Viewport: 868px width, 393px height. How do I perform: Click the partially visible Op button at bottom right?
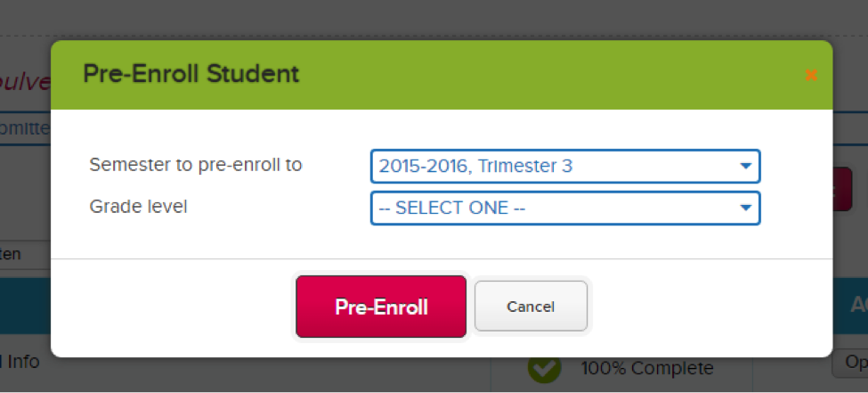coord(850,364)
